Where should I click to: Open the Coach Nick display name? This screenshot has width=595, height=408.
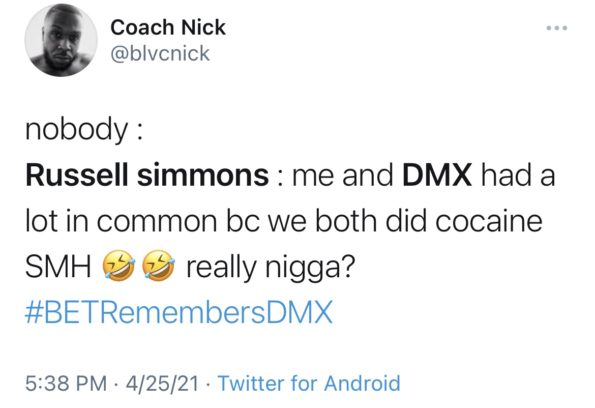pyautogui.click(x=168, y=28)
